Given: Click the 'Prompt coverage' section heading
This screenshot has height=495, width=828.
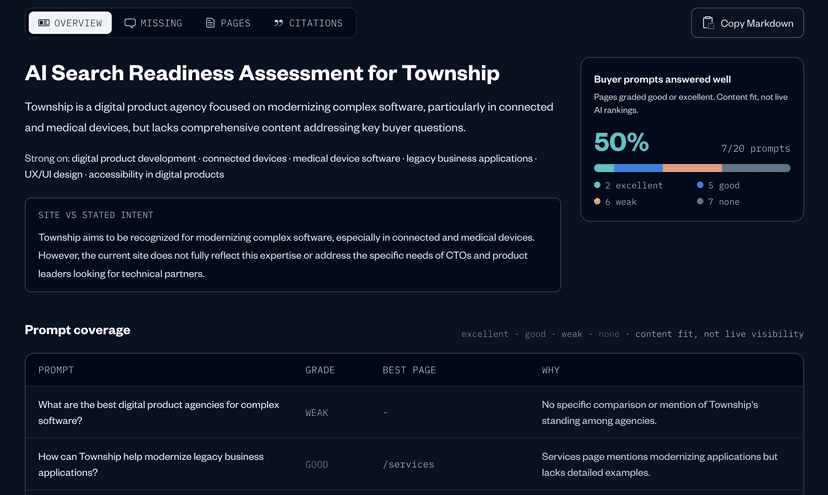Looking at the screenshot, I should (77, 330).
